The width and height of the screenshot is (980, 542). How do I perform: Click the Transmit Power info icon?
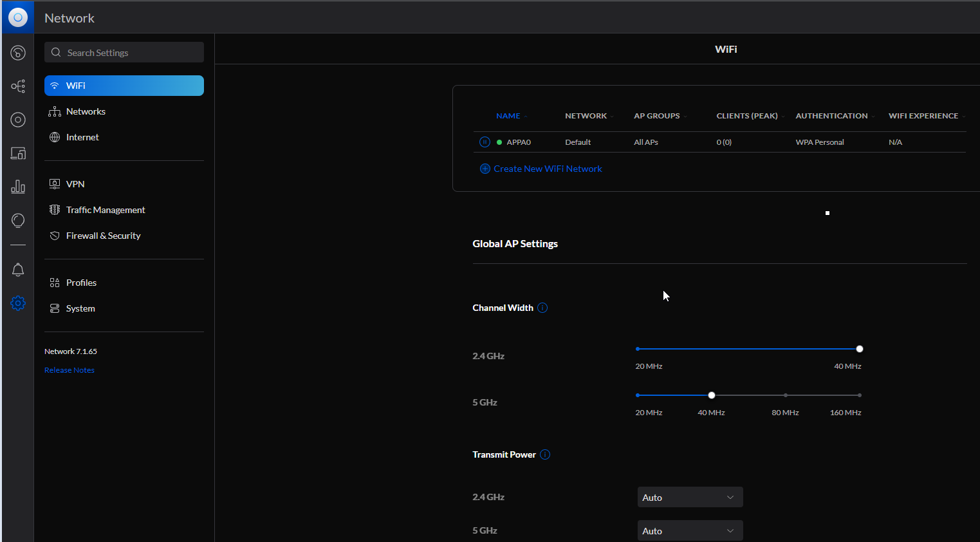click(545, 454)
